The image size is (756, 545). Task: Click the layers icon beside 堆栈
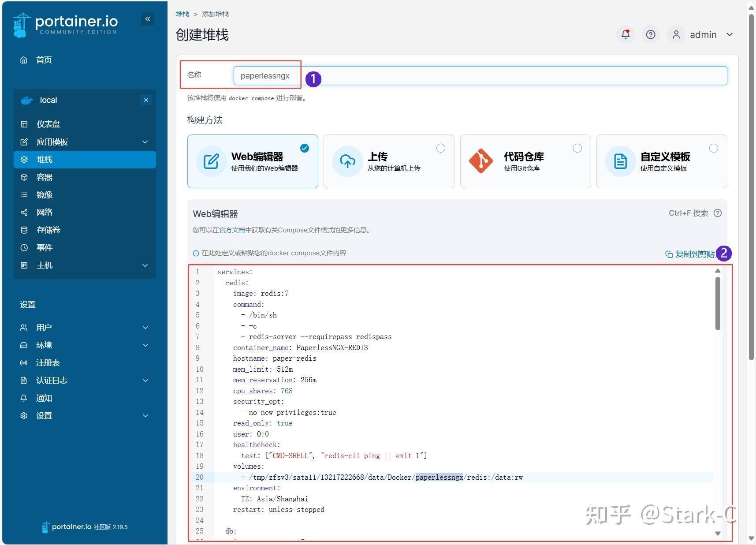tap(24, 160)
